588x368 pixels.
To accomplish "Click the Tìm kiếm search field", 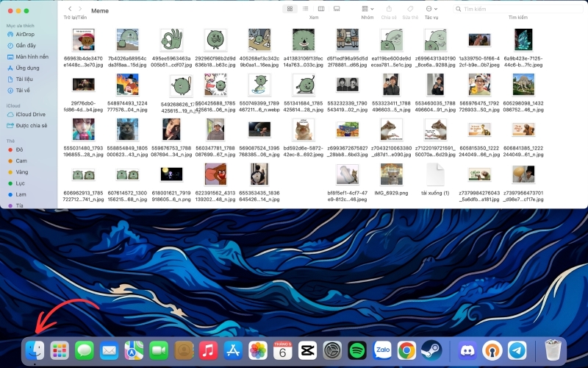I will pyautogui.click(x=518, y=9).
